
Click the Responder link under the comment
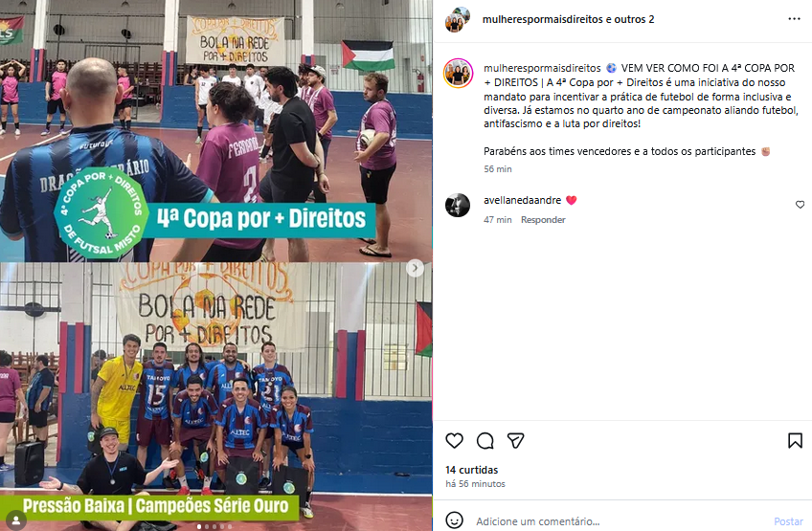click(x=543, y=220)
